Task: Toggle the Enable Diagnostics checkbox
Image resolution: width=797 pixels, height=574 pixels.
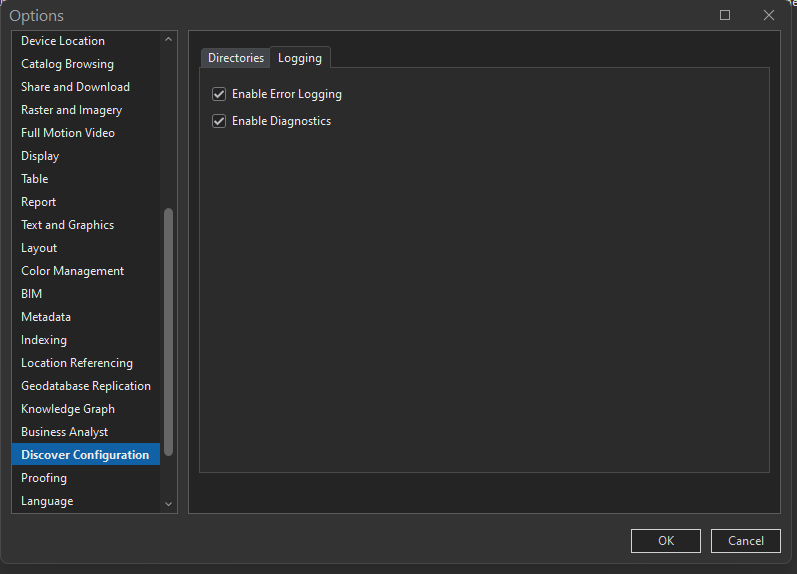Action: pyautogui.click(x=219, y=121)
